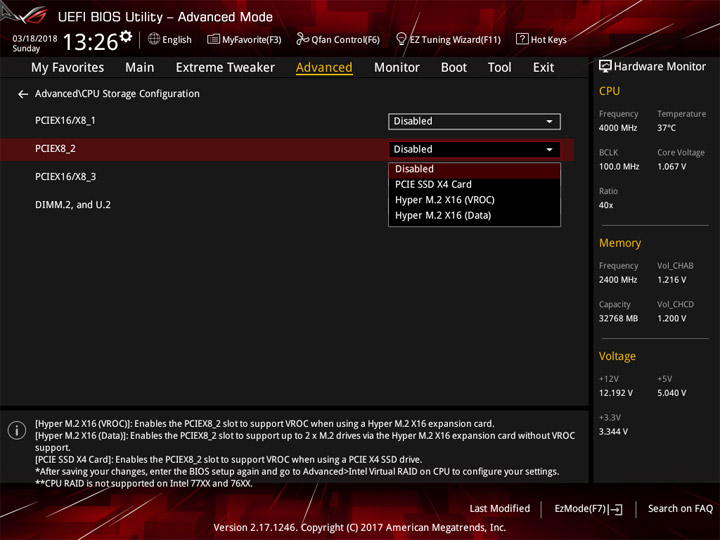
Task: Click the CPU frequency 4000 MHz value
Action: coord(618,128)
